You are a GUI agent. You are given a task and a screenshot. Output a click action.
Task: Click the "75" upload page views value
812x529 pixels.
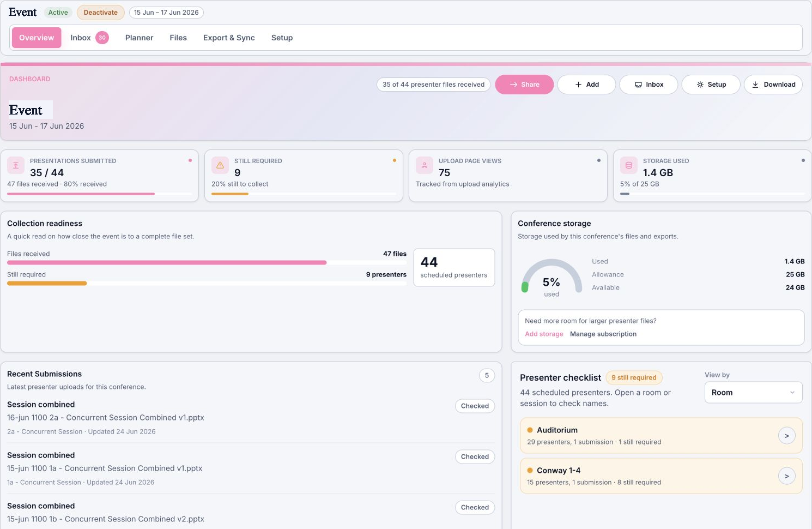445,173
